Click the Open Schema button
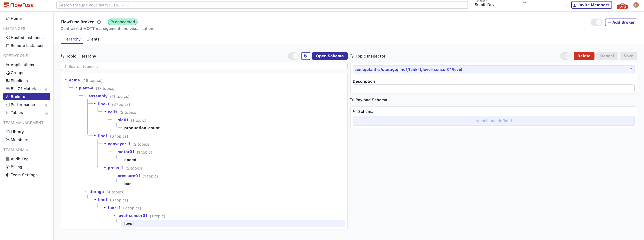644x240 pixels. 330,56
